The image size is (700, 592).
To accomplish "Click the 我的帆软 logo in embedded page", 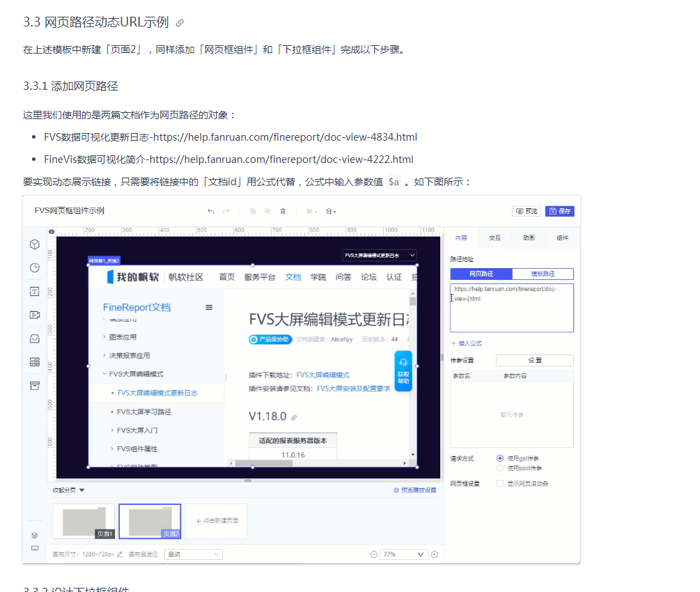I will (133, 277).
